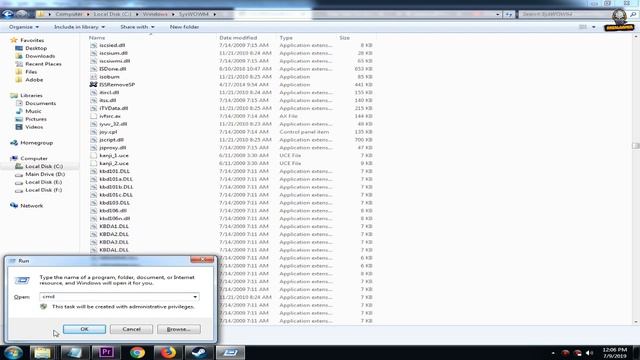Sort by the Type column header

tap(286, 38)
